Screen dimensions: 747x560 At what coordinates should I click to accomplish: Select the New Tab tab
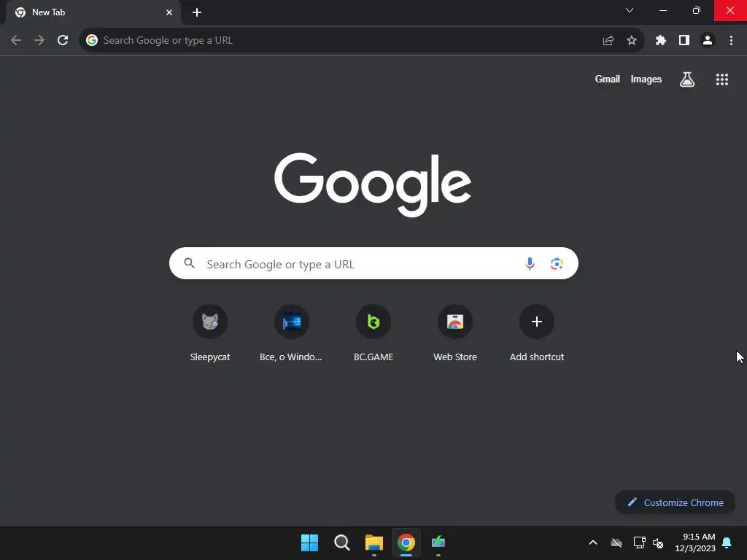click(x=93, y=12)
